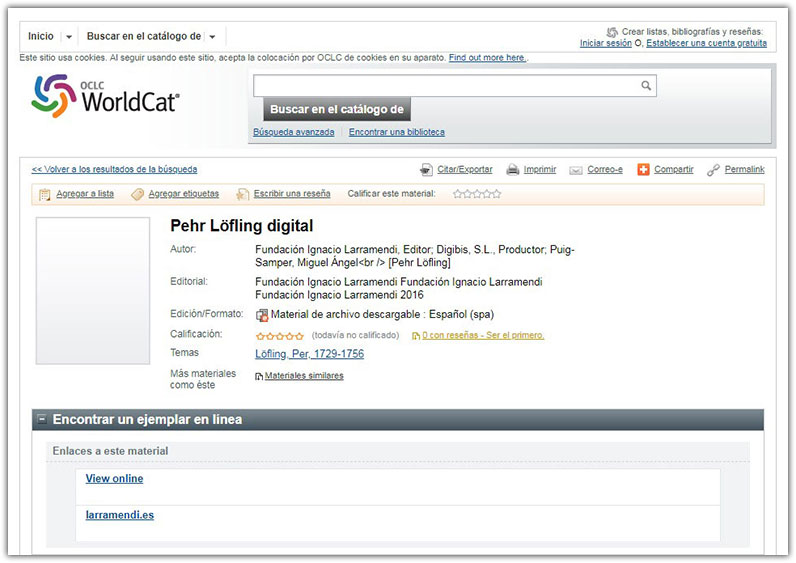
Task: Click the Escribir una reseña link
Action: (x=292, y=193)
